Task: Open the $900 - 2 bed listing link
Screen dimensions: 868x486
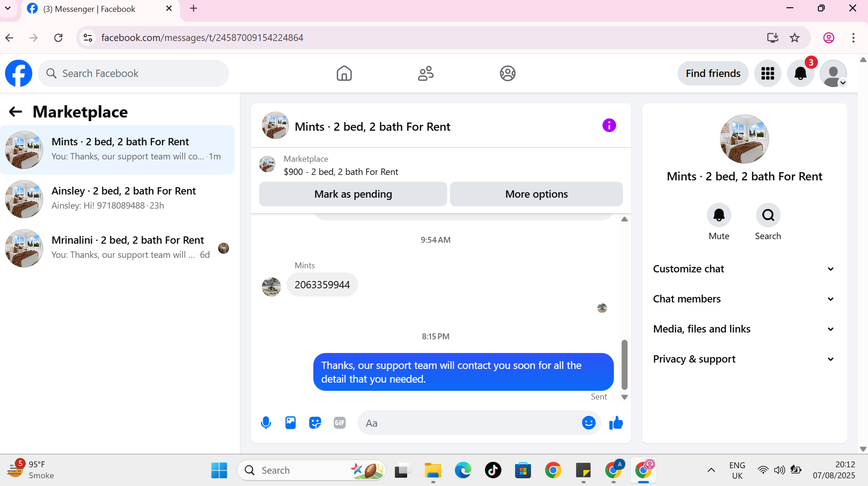Action: [x=341, y=172]
